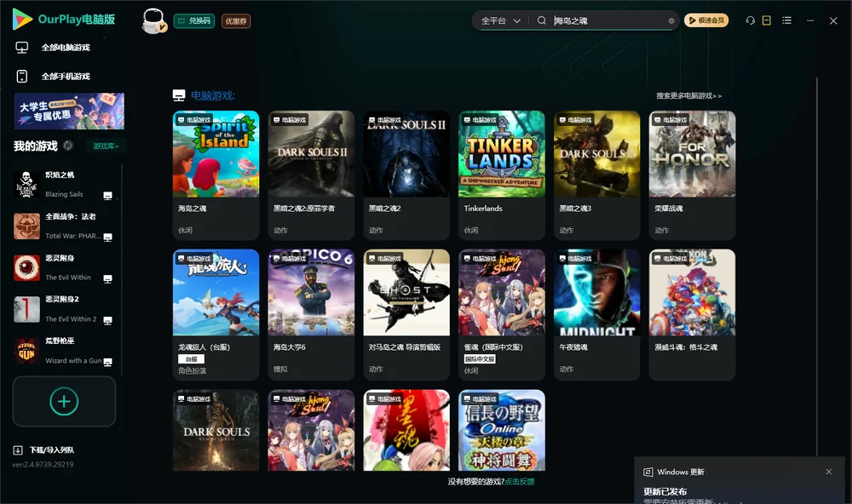Open the 雀魂 (国际中文服) game card

[x=502, y=314]
